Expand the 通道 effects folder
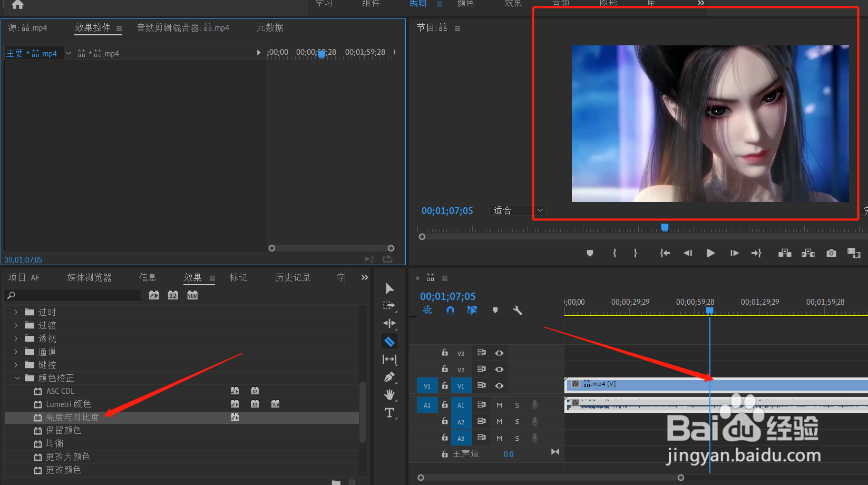 (x=16, y=352)
